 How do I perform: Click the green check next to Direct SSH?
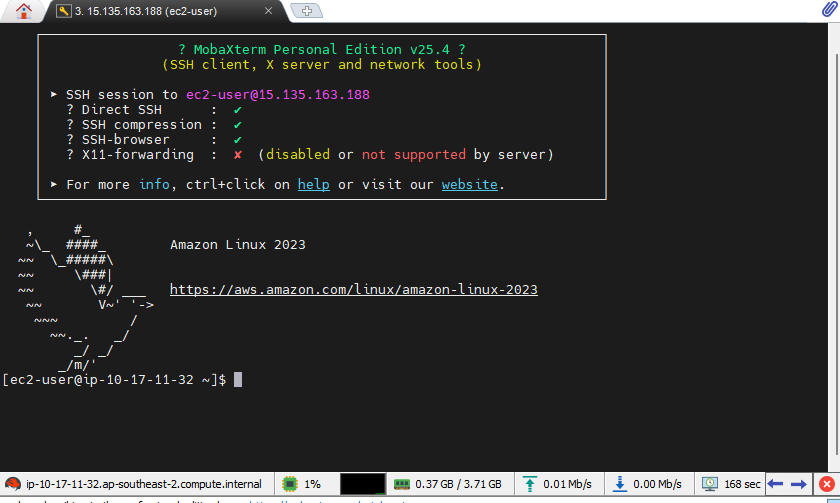(237, 110)
